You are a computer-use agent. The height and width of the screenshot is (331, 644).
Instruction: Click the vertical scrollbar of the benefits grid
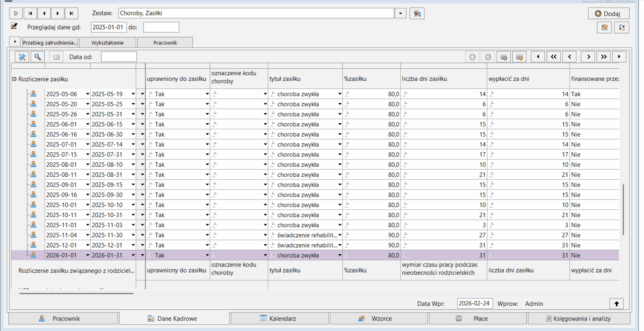[x=623, y=209]
